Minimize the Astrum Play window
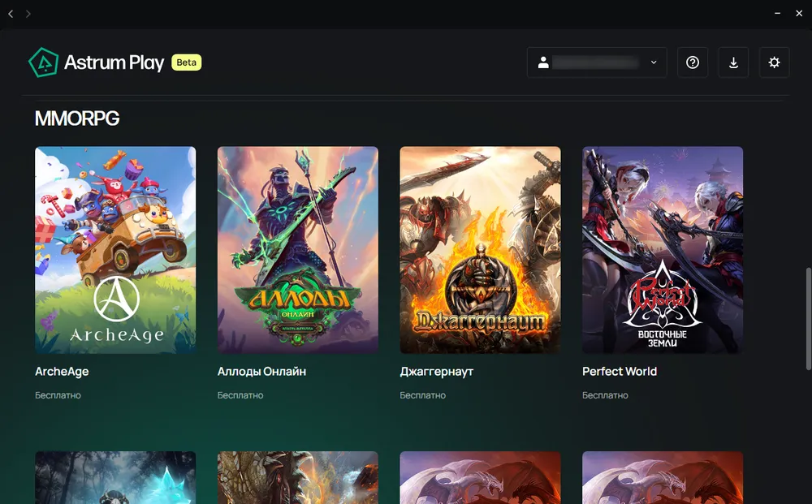This screenshot has width=812, height=504. point(777,14)
